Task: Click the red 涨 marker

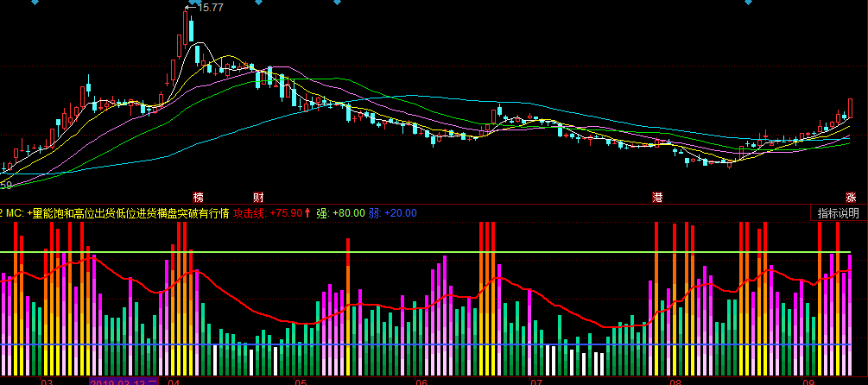Action: (x=852, y=197)
